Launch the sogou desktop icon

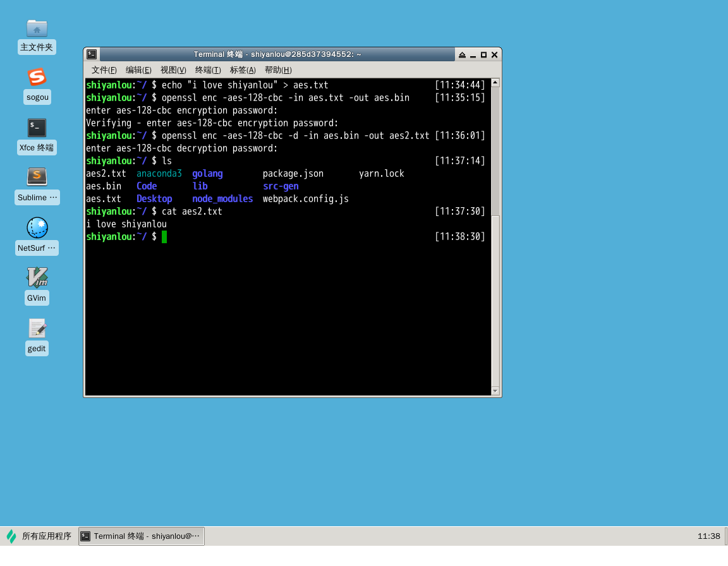37,78
